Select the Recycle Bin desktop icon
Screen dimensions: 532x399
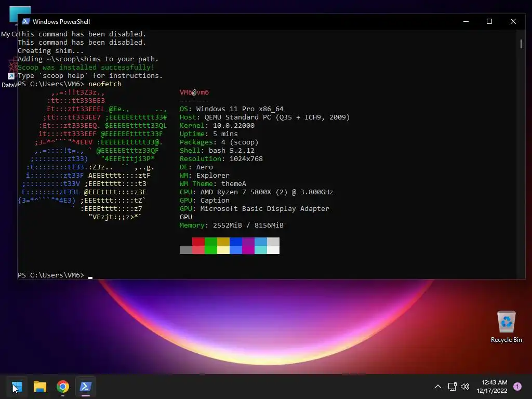coord(506,327)
